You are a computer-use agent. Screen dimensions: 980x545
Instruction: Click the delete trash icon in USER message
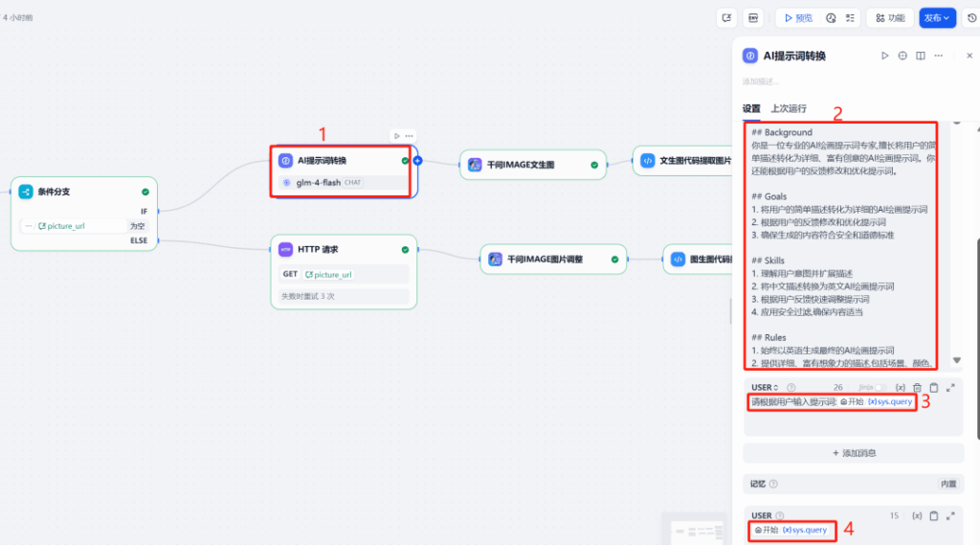(x=917, y=387)
